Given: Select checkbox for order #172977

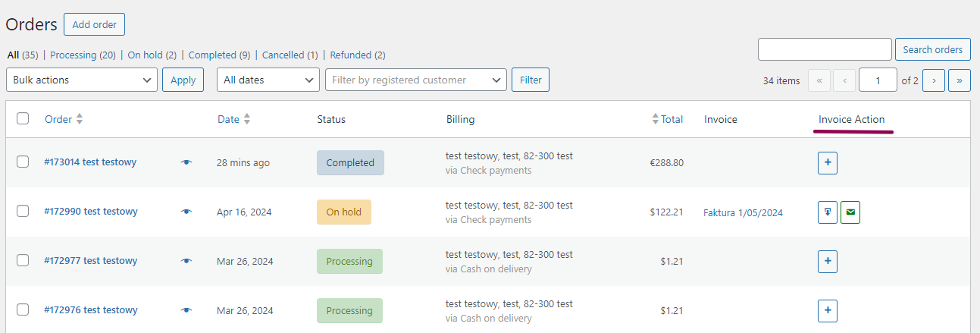Looking at the screenshot, I should coord(23,260).
